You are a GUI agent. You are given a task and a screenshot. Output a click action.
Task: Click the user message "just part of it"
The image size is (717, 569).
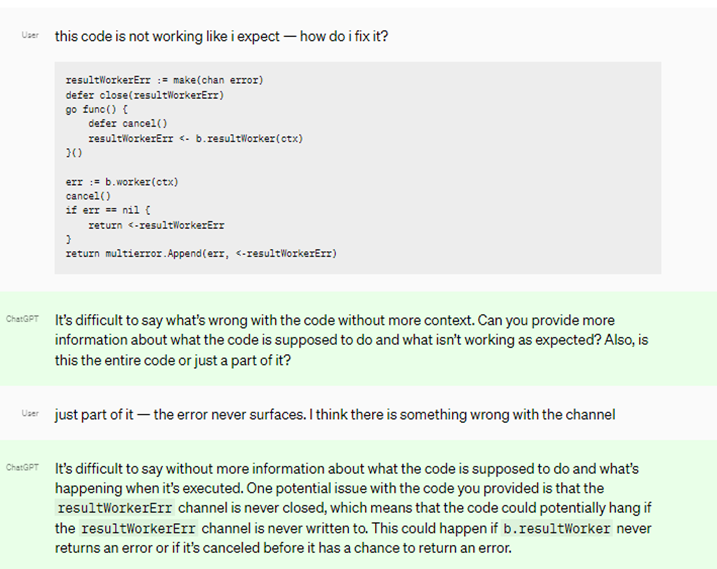point(334,414)
